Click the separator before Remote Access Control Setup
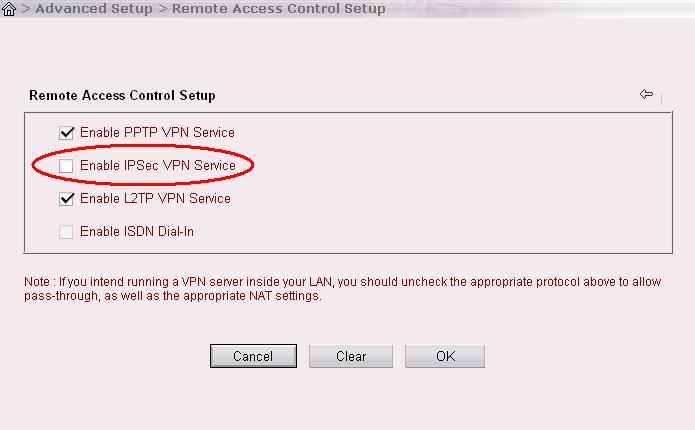The width and height of the screenshot is (695, 430). [x=162, y=9]
